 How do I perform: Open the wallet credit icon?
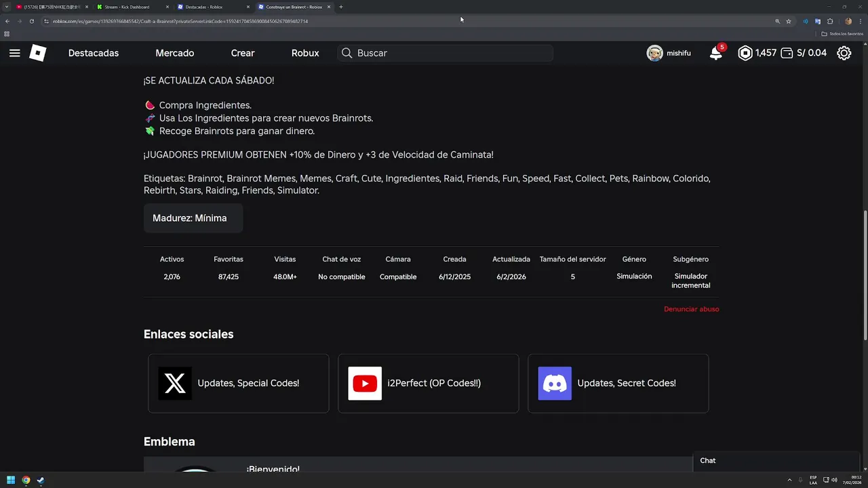click(787, 53)
